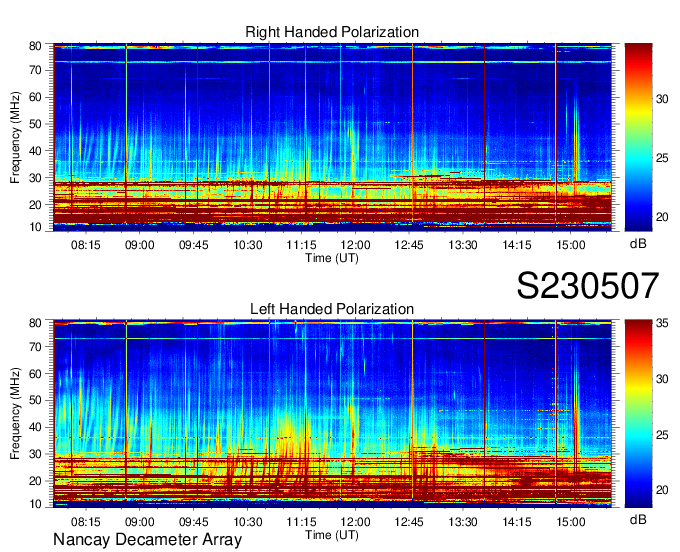Click the Right Handed Polarization spectrogram
Image resolution: width=680 pixels, height=552 pixels.
[332, 137]
